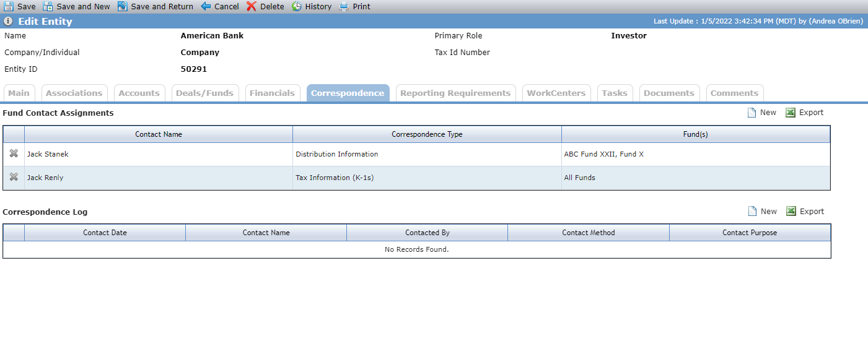Sort by Contact Method column header
The height and width of the screenshot is (349, 868).
(x=589, y=233)
